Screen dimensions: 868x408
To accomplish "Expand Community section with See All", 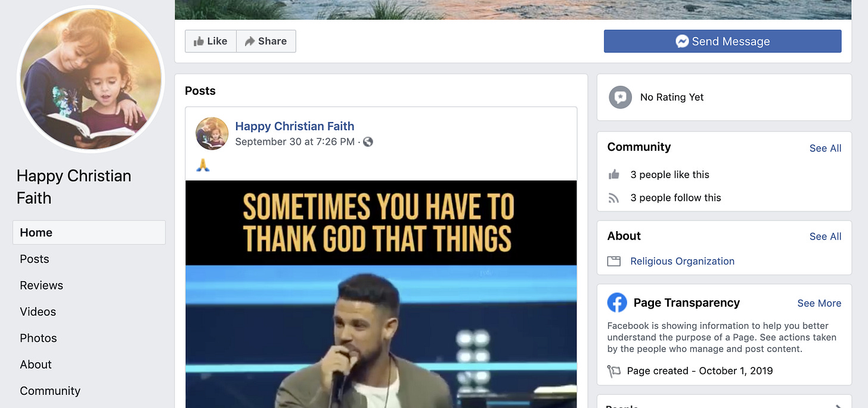I will pyautogui.click(x=825, y=148).
